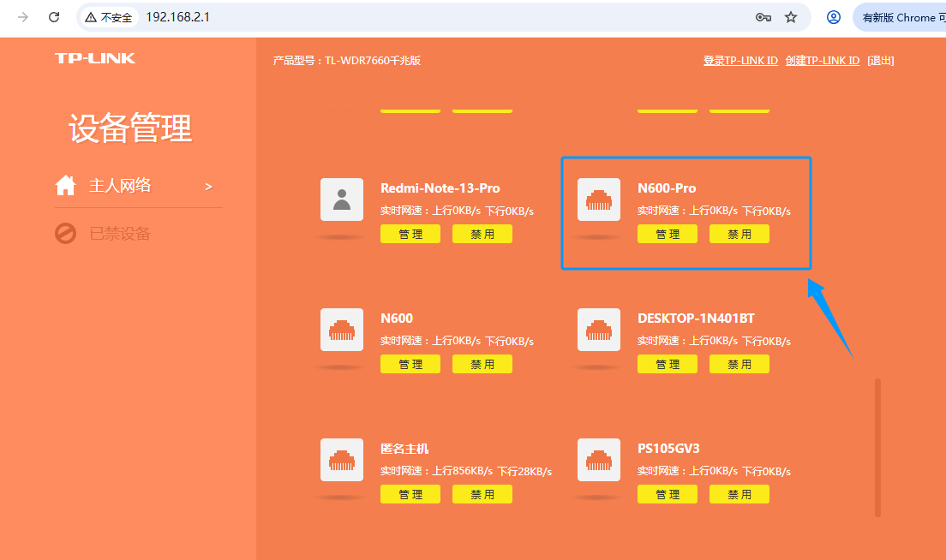Click the PS105GV3 device icon
Screen dimensions: 946x560
point(599,460)
